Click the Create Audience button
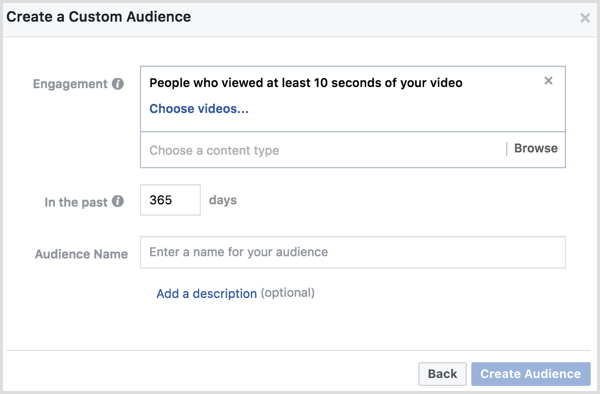The width and height of the screenshot is (600, 394). [x=531, y=374]
